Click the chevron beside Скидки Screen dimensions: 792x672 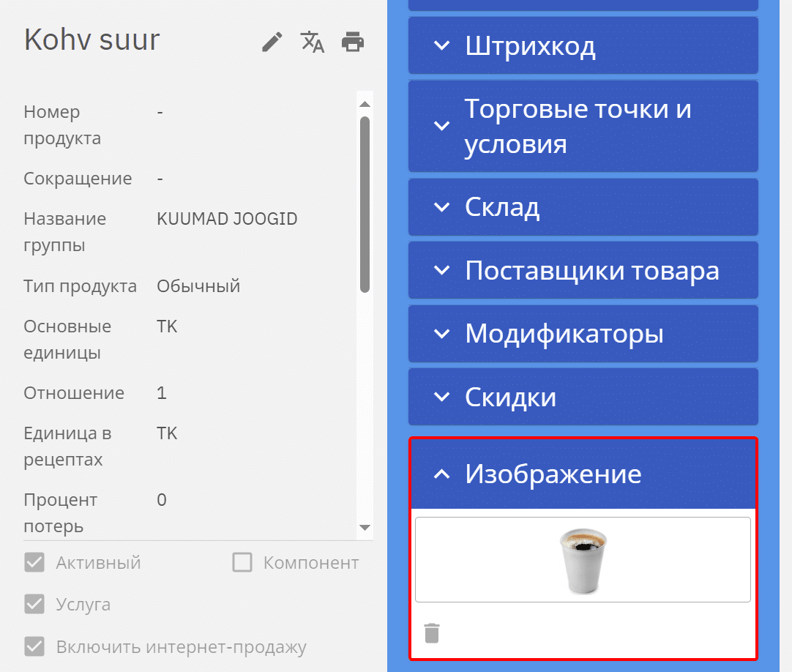pyautogui.click(x=441, y=397)
